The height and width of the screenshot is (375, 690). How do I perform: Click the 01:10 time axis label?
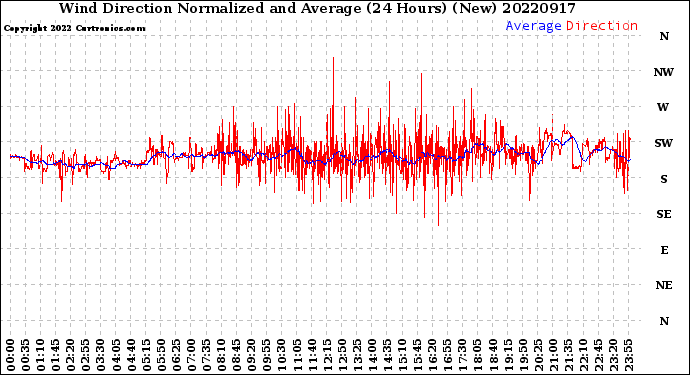click(x=40, y=355)
